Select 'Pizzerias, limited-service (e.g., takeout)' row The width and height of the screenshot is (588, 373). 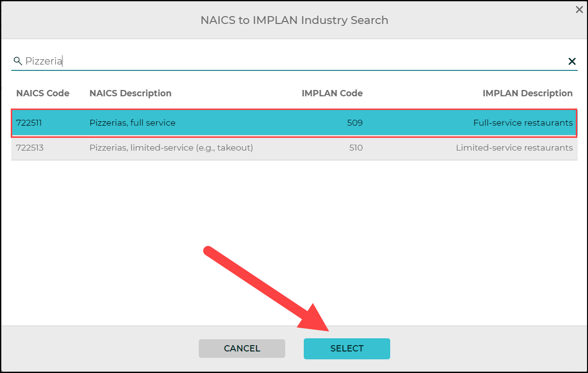pyautogui.click(x=294, y=148)
